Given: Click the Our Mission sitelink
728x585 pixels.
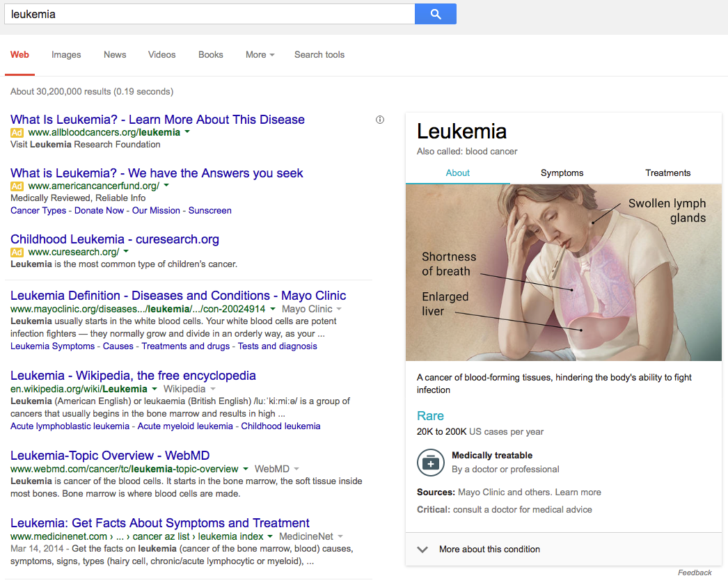Looking at the screenshot, I should click(x=156, y=211).
